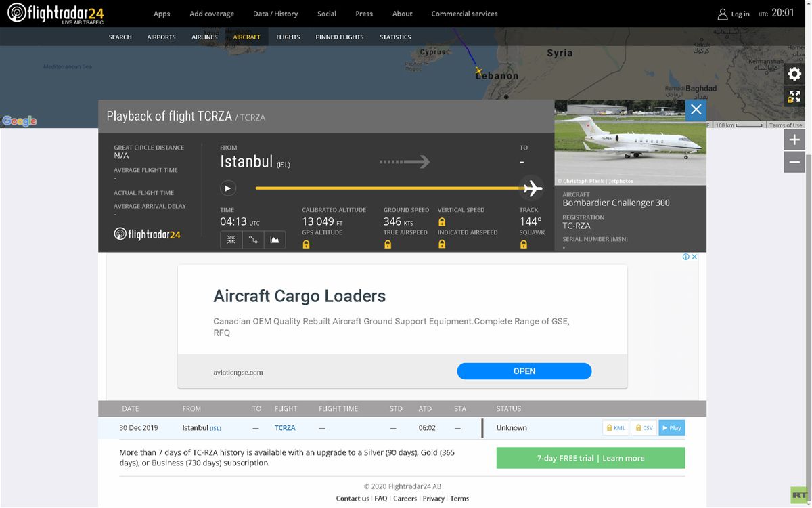Start flight playback with round play button
The image size is (812, 508).
point(228,188)
